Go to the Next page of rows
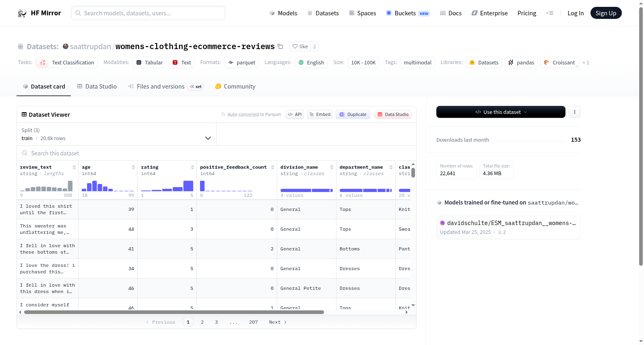The height and width of the screenshot is (345, 644). tap(278, 322)
